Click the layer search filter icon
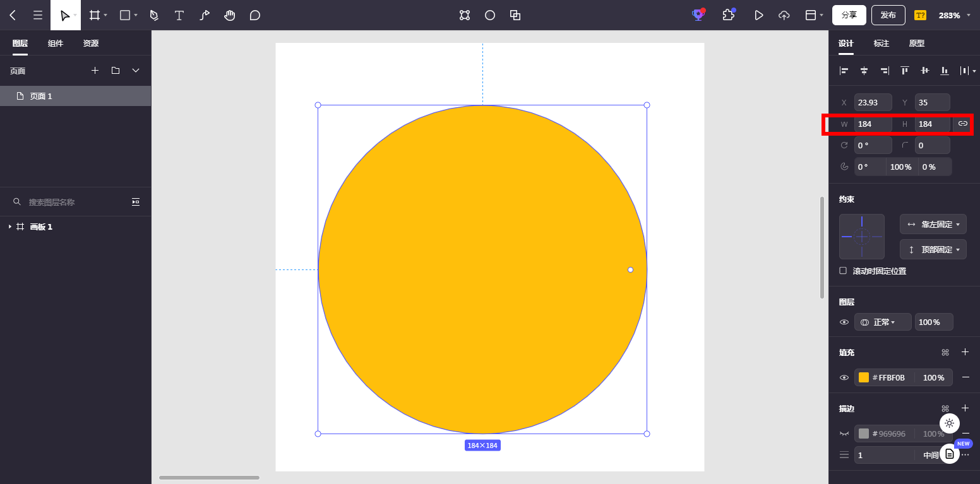 pyautogui.click(x=136, y=202)
